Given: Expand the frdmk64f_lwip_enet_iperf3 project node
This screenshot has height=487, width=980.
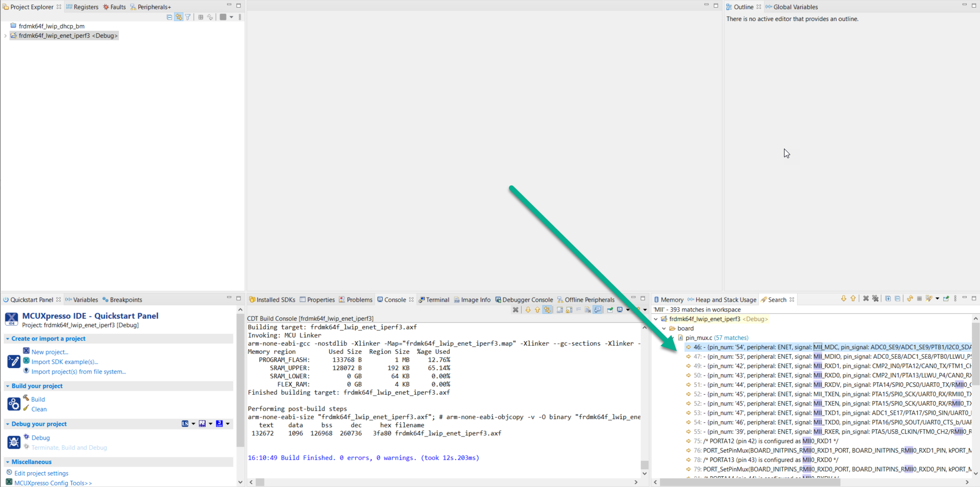Looking at the screenshot, I should [6, 36].
